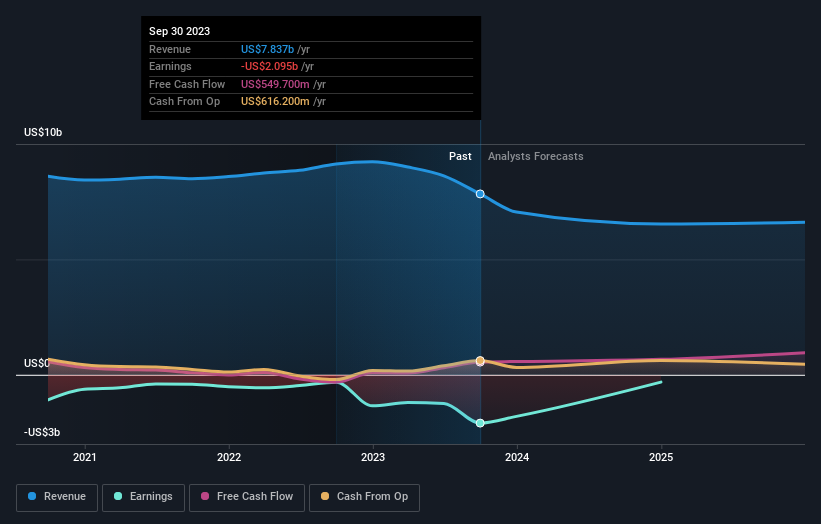Image resolution: width=821 pixels, height=524 pixels.
Task: Click the orange Cash From Op legend dot
Action: coord(325,496)
